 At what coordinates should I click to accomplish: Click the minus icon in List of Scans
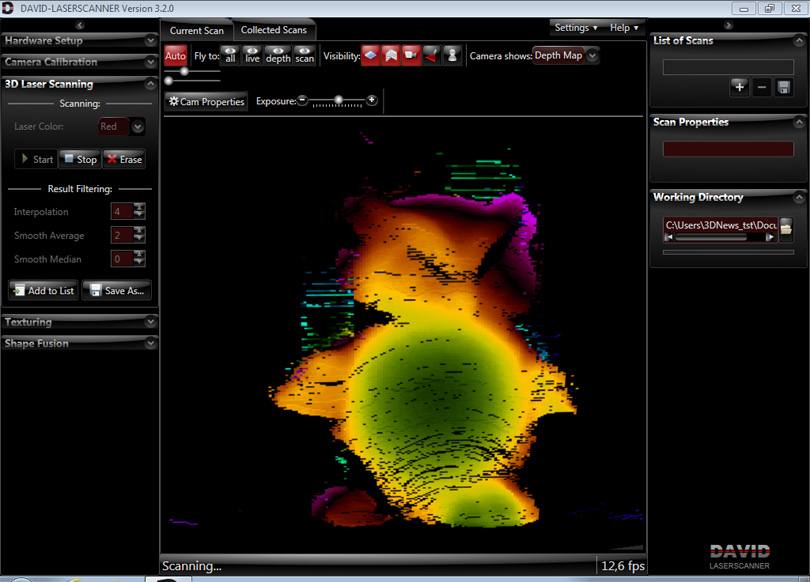coord(762,88)
